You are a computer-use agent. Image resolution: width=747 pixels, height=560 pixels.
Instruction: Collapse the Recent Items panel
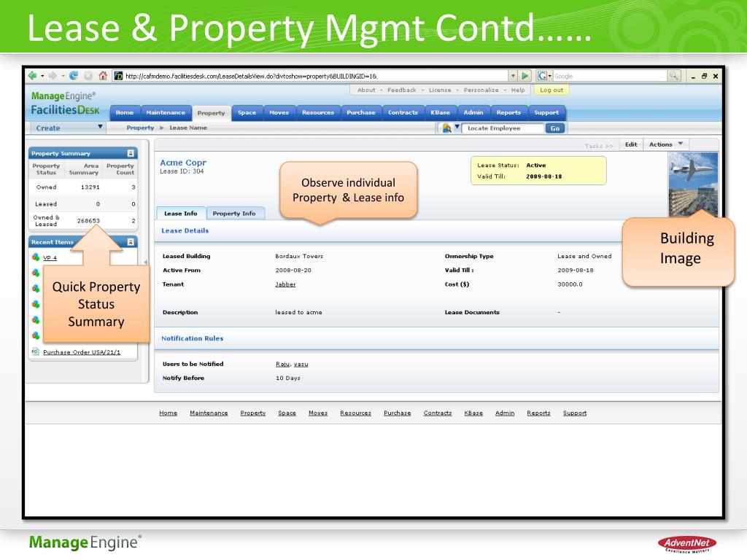131,242
